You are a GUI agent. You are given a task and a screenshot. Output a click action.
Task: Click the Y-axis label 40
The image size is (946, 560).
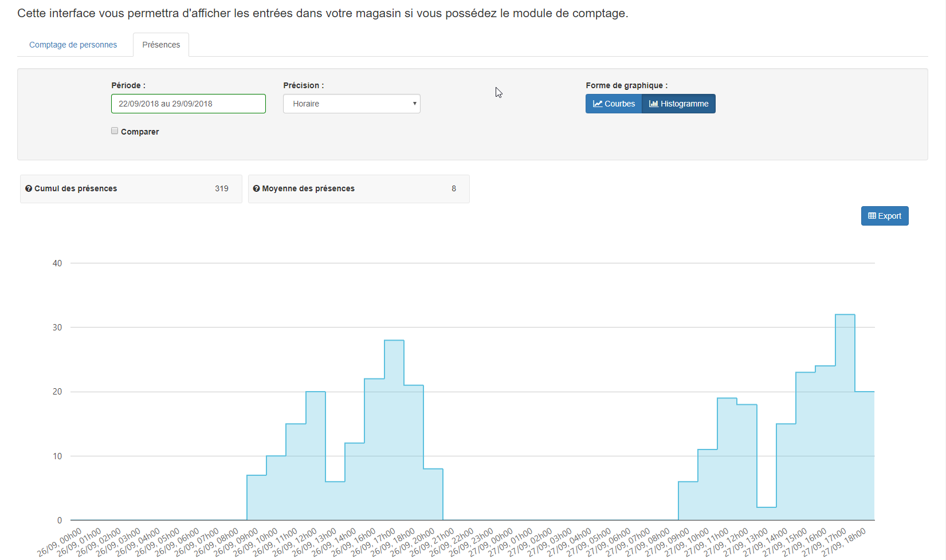coord(57,263)
